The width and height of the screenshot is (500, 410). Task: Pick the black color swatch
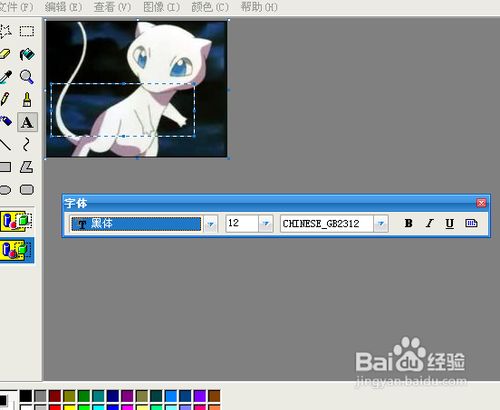tap(26, 396)
